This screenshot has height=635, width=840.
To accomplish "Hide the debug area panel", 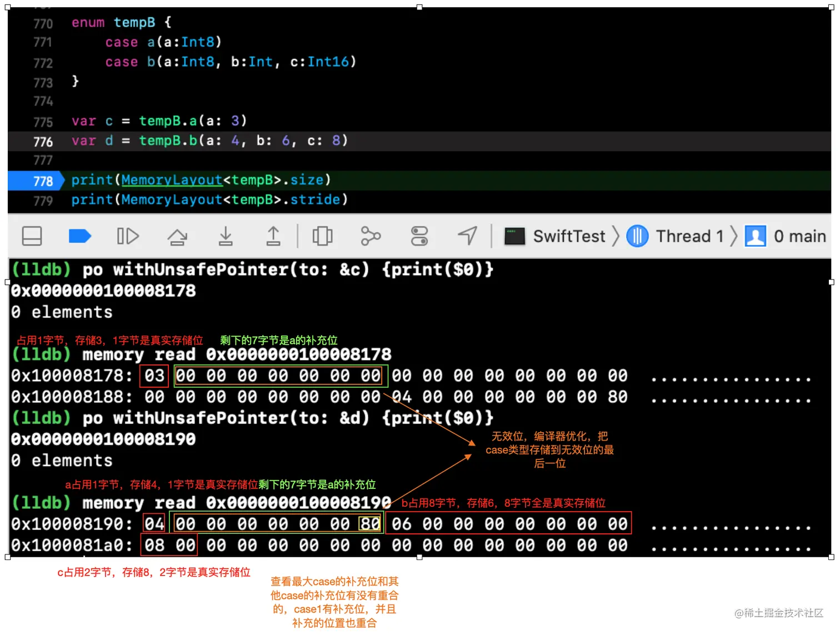I will pyautogui.click(x=32, y=236).
